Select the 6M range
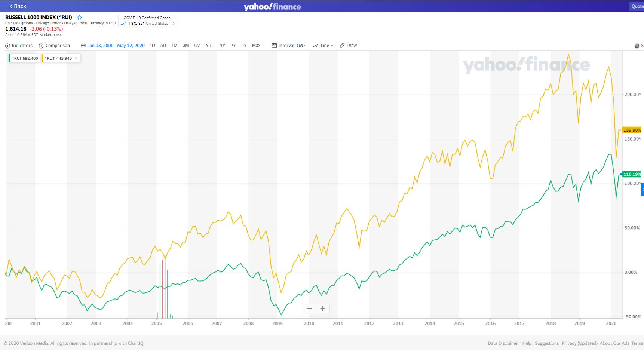Image resolution: width=644 pixels, height=350 pixels. [197, 46]
